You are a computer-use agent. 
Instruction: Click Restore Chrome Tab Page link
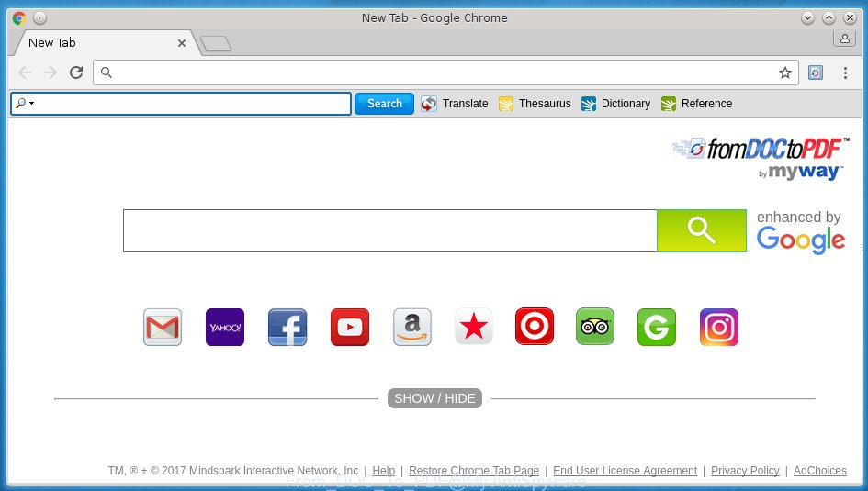tap(474, 471)
